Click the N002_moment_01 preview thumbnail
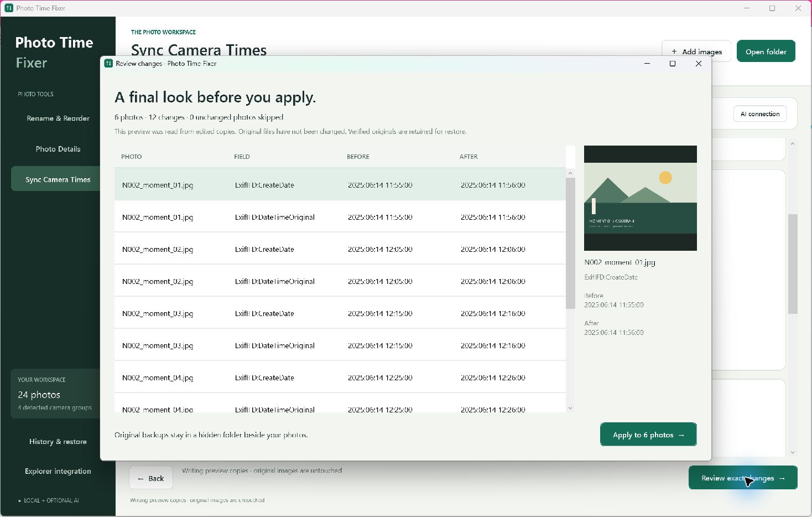 pyautogui.click(x=641, y=198)
